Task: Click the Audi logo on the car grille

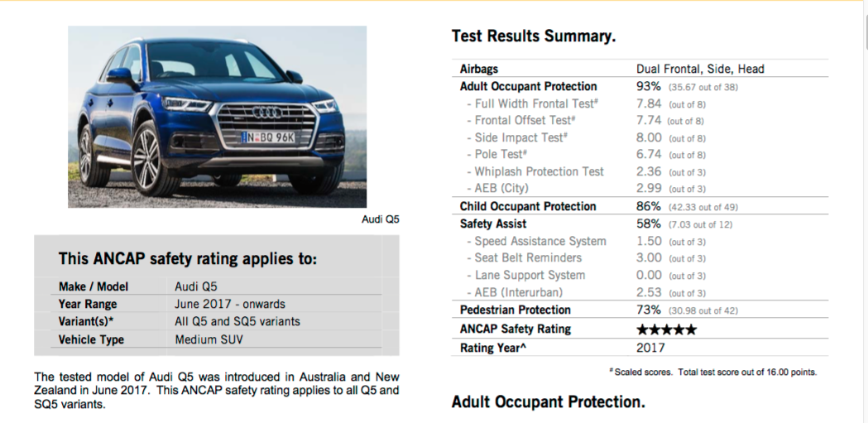Action: coord(267,113)
